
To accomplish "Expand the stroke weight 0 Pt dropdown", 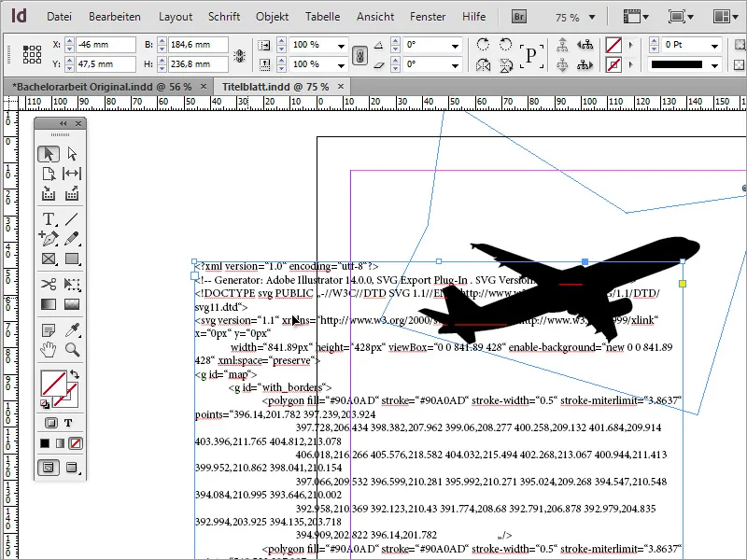I will [x=715, y=45].
